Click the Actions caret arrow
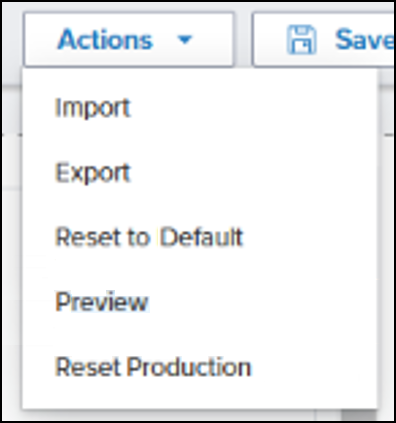Viewport: 396px width, 423px height. click(185, 40)
